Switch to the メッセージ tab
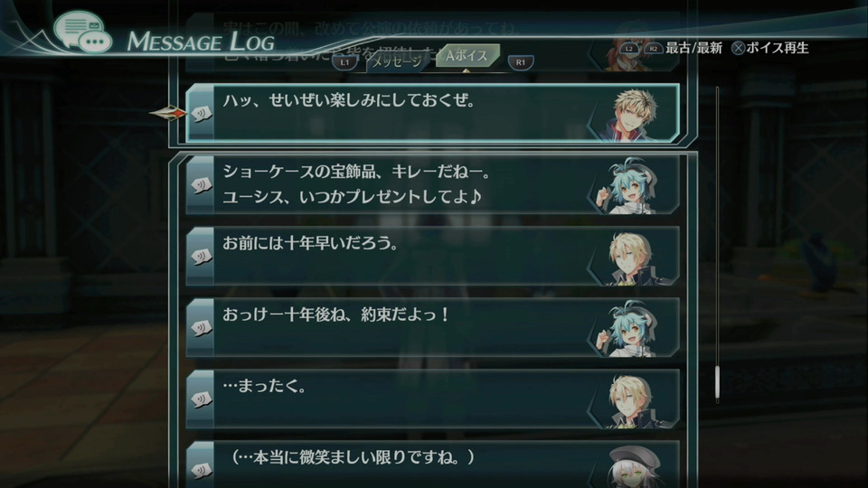The width and height of the screenshot is (868, 488). 396,62
